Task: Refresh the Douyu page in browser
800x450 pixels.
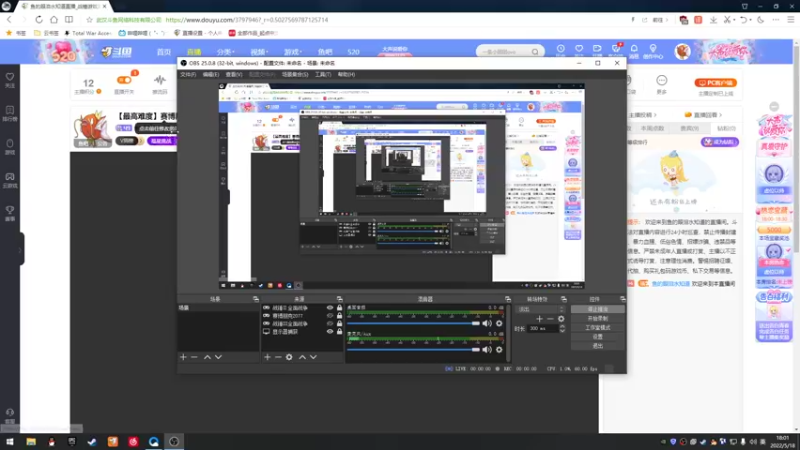Action: coord(39,19)
